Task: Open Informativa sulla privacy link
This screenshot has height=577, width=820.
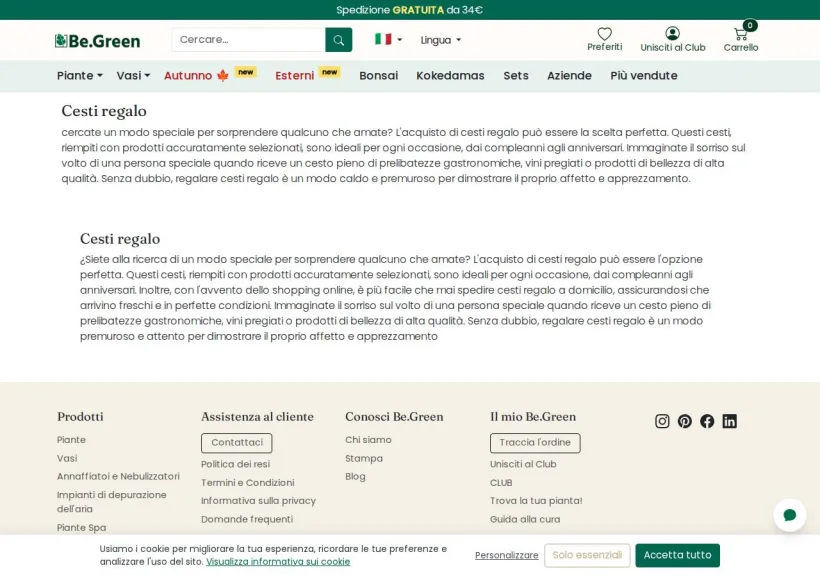Action: (258, 501)
